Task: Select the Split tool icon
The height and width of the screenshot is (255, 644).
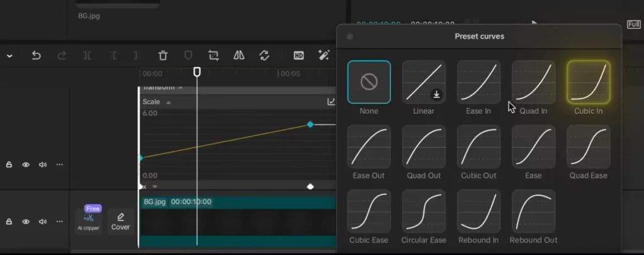Action: pos(87,55)
